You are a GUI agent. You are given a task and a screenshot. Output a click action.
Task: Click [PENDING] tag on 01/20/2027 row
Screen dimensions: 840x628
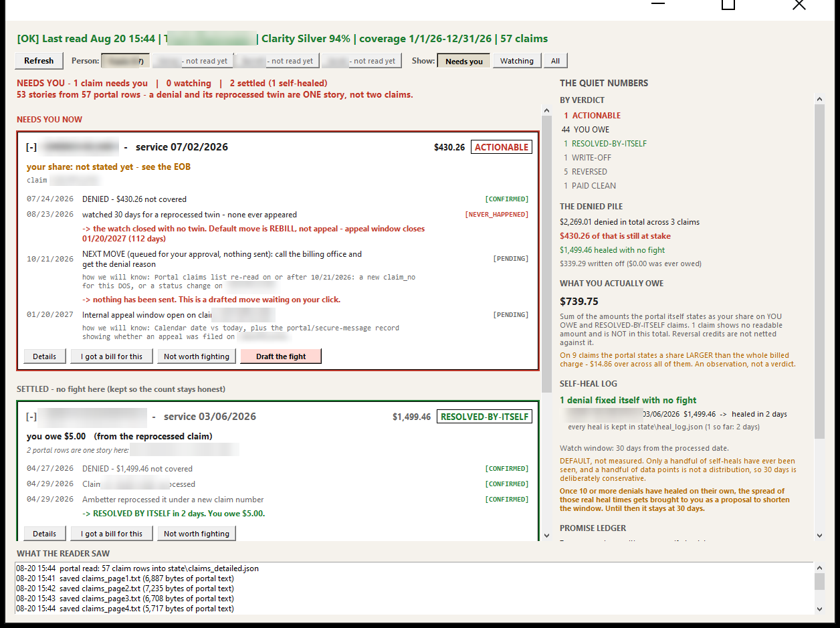(x=511, y=315)
